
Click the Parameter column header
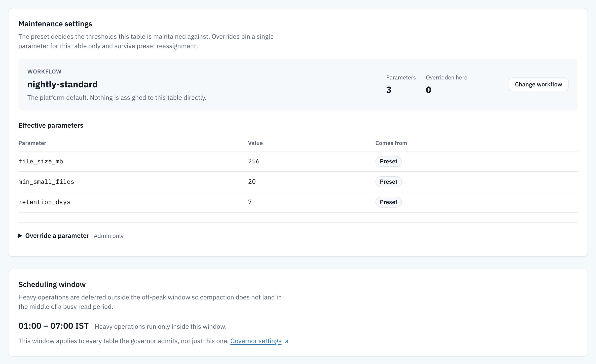(x=32, y=143)
